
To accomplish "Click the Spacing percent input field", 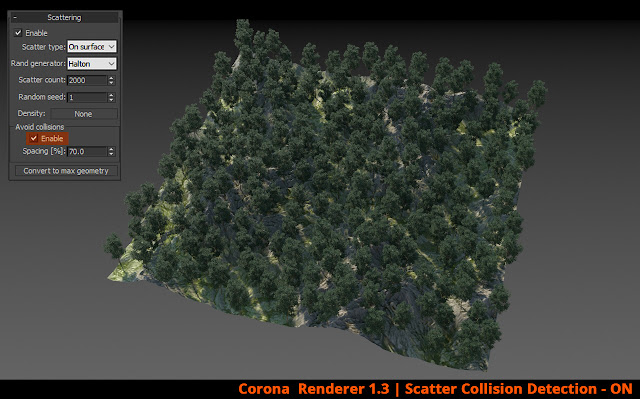I will click(x=87, y=151).
